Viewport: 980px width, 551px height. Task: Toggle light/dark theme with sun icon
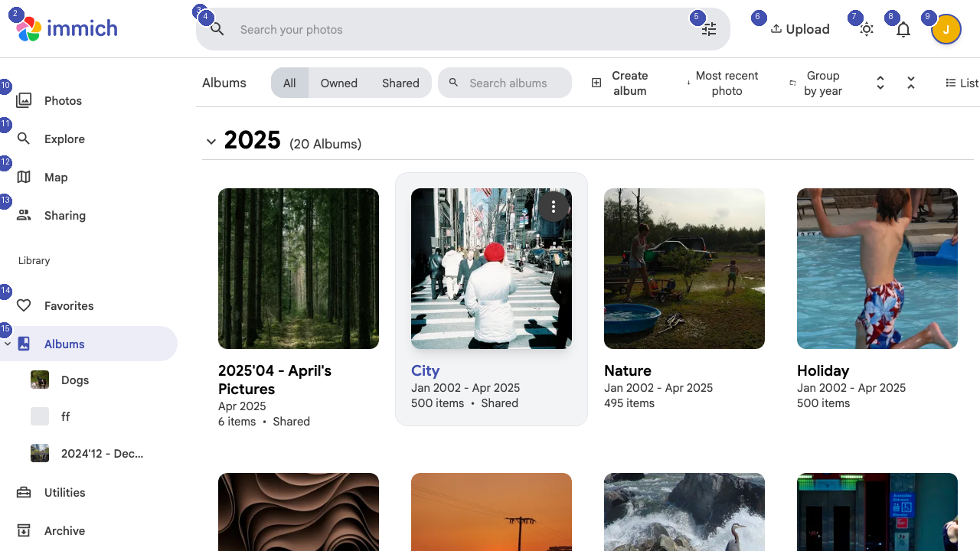point(866,29)
